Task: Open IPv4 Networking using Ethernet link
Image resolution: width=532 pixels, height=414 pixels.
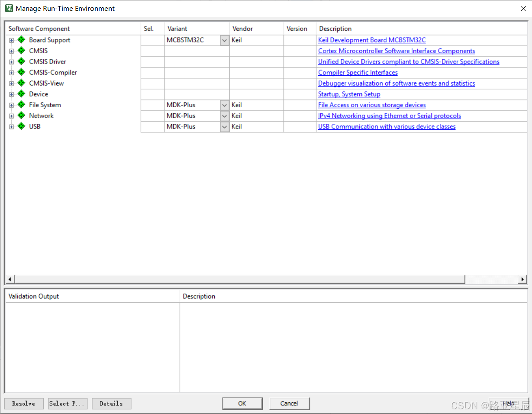Action: tap(390, 116)
